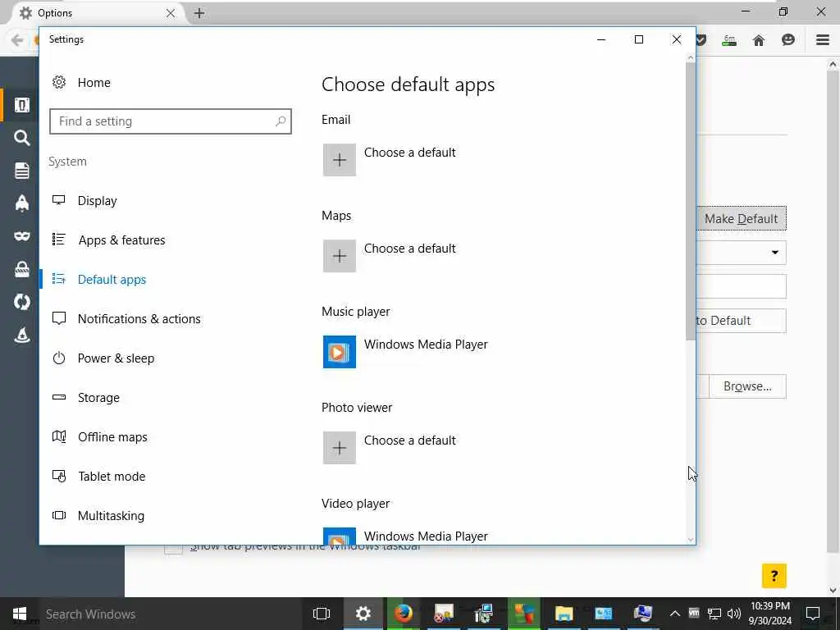840x630 pixels.
Task: Open Offline maps settings
Action: coord(99,437)
